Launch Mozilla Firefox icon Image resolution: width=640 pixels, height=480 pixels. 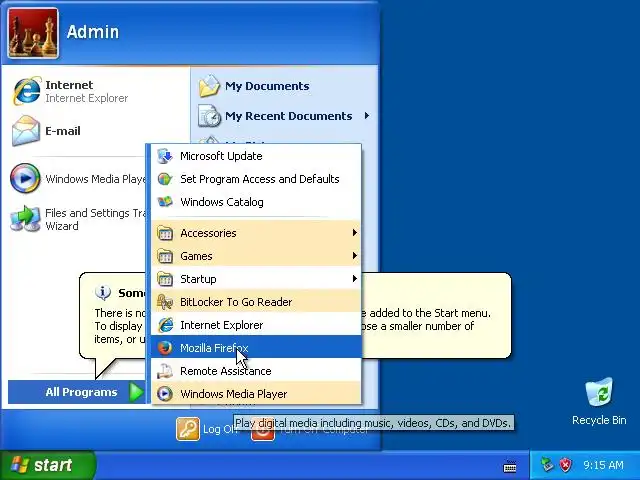(165, 348)
